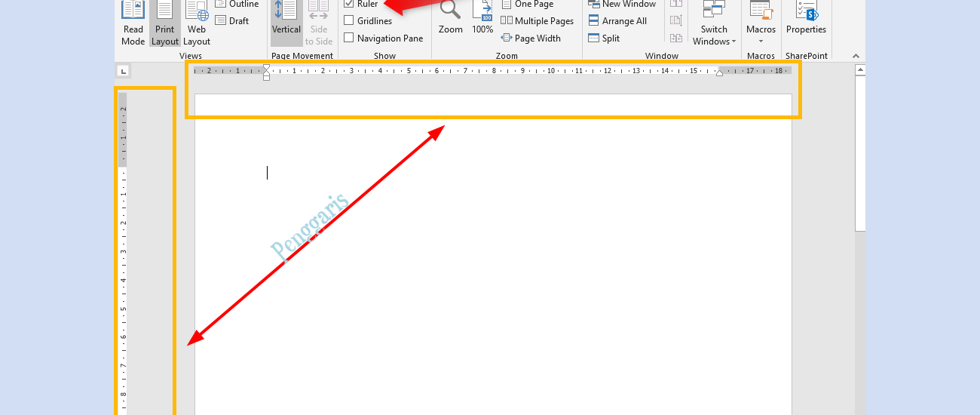This screenshot has height=415, width=980.
Task: Show Multiple Pages zoom
Action: 537,21
